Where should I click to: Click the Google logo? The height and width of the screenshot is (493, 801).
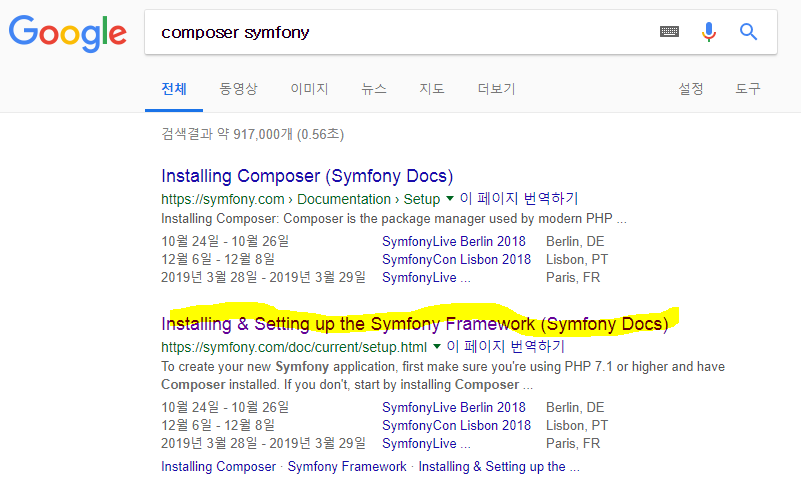pos(68,33)
